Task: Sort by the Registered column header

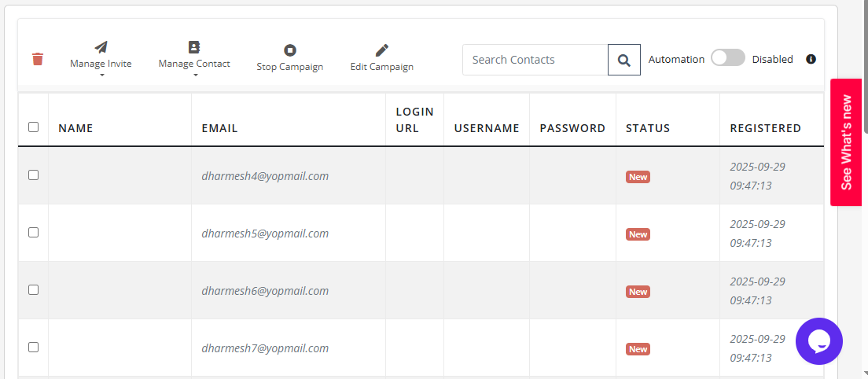Action: 765,128
